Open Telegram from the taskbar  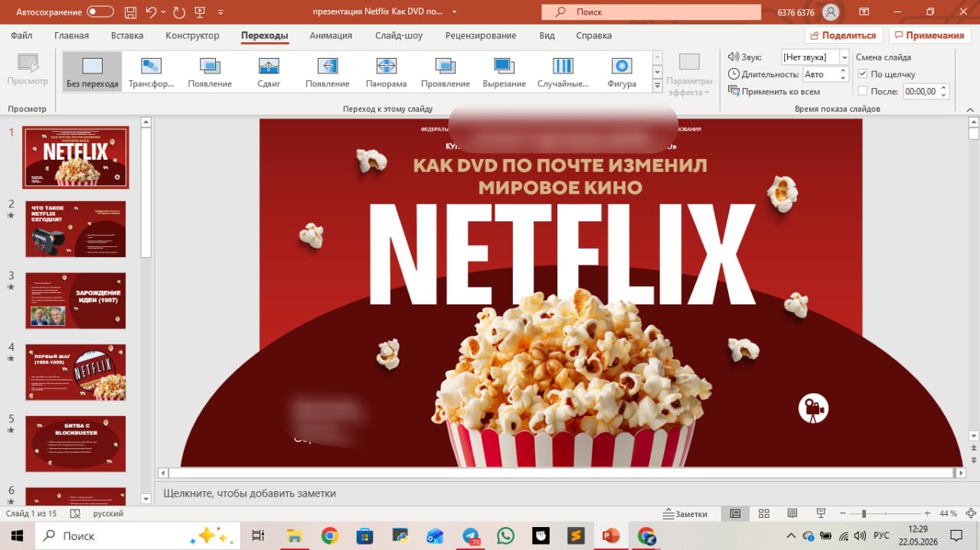(472, 535)
